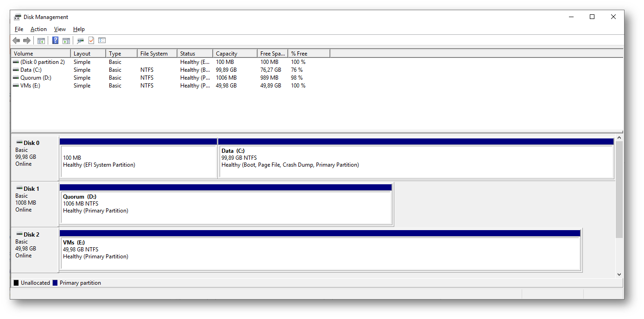Viewport: 644px width, 319px height.
Task: Select the VMs (E:) volume row
Action: (170, 86)
